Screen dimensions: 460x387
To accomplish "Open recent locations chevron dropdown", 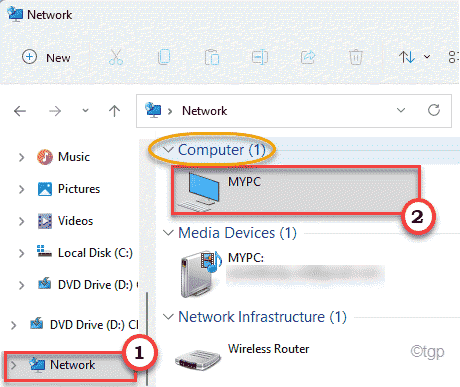I will click(86, 111).
